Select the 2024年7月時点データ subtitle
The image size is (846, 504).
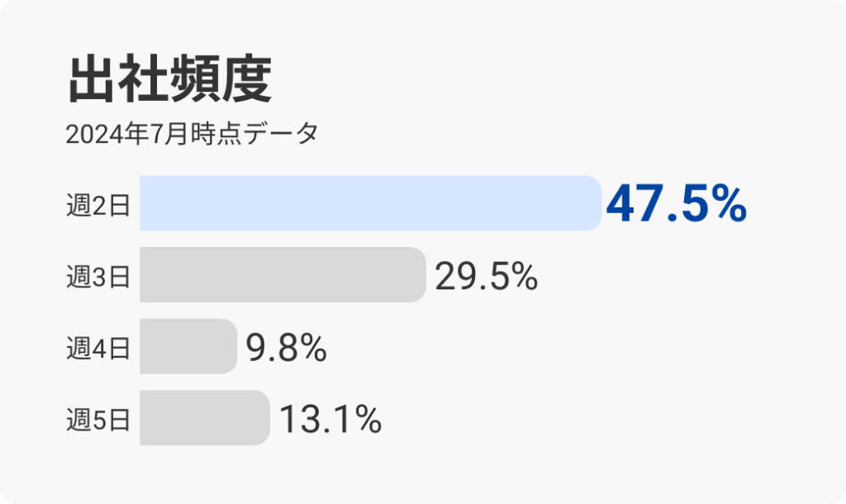tap(192, 133)
